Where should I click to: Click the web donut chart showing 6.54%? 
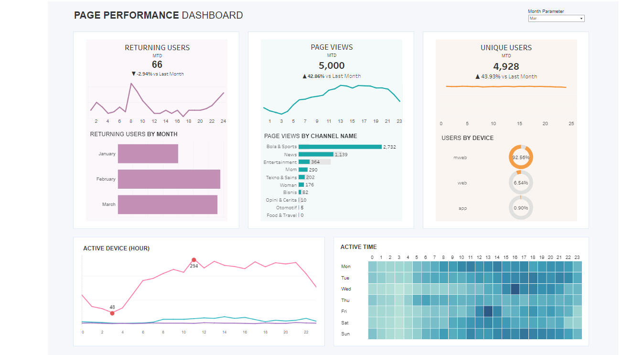click(521, 183)
